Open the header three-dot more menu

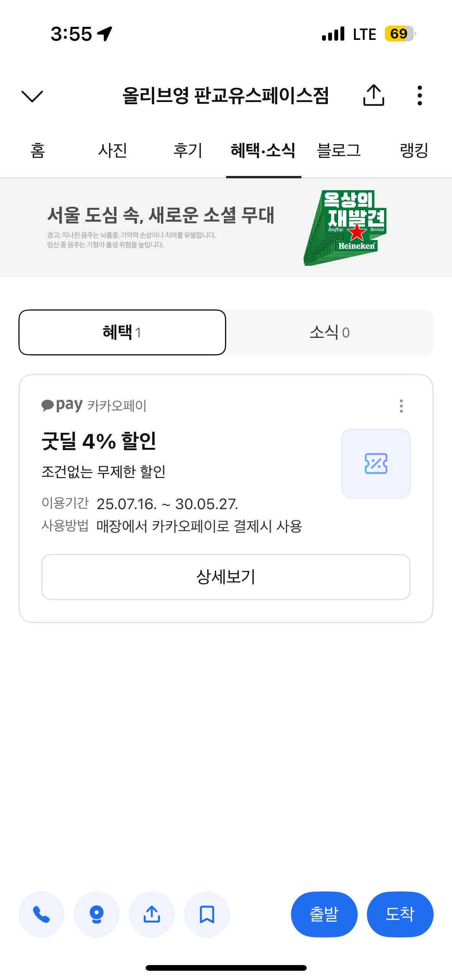(x=420, y=95)
